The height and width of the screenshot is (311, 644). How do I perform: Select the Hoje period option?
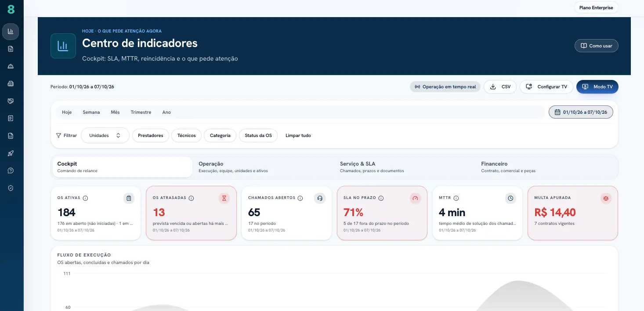point(67,112)
